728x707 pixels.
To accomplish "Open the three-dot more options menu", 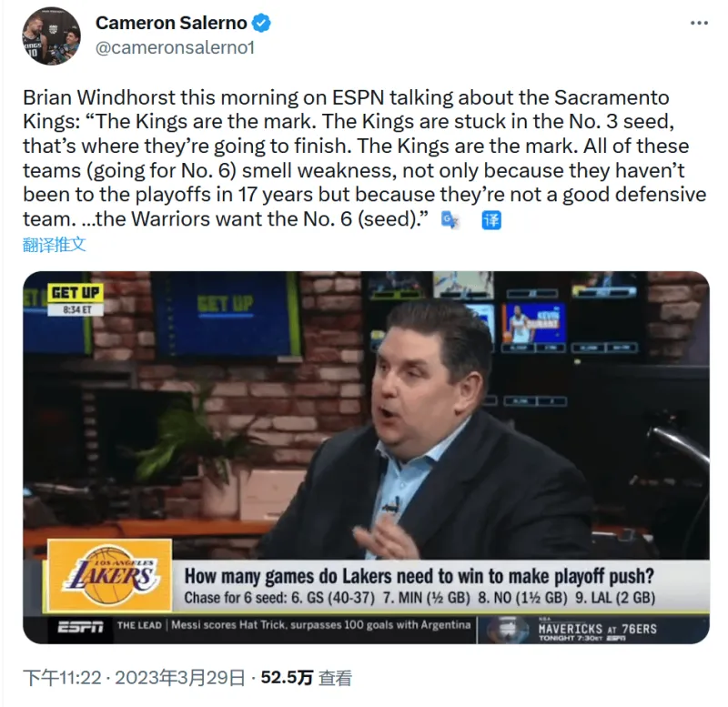I will click(699, 24).
